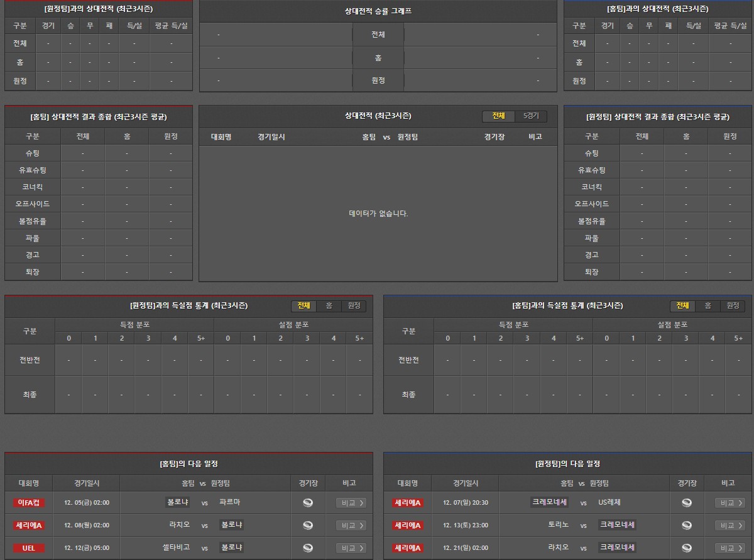Viewport: 754px width, 560px height.
Task: Click stadium icon for 셀타비고 vs 볼로냐 match
Action: tap(308, 548)
